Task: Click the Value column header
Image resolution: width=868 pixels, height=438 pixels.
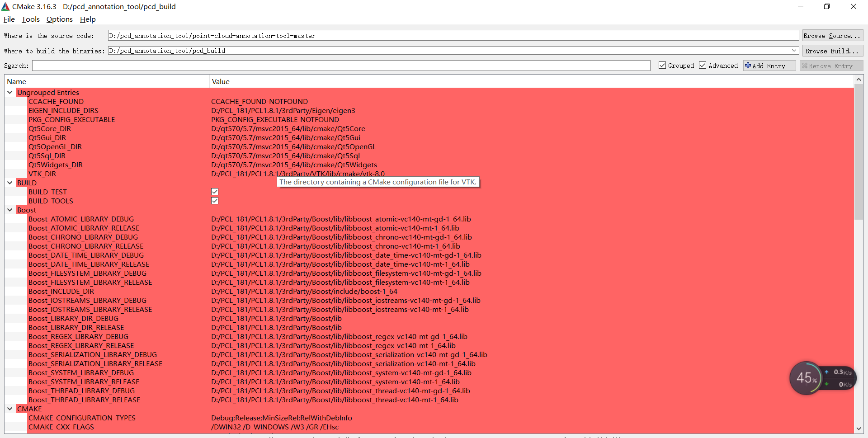Action: click(x=532, y=81)
